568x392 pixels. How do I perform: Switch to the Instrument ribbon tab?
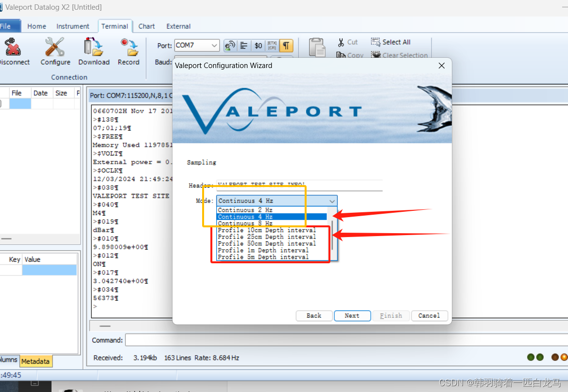click(x=72, y=26)
